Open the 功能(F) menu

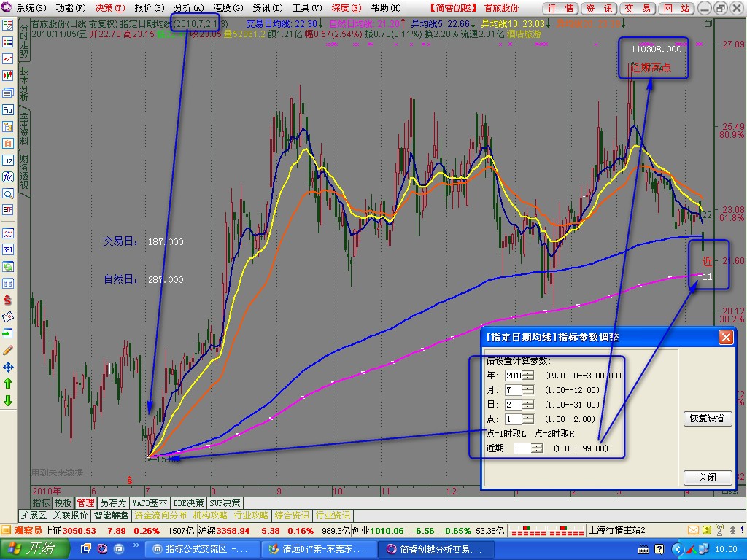point(71,7)
